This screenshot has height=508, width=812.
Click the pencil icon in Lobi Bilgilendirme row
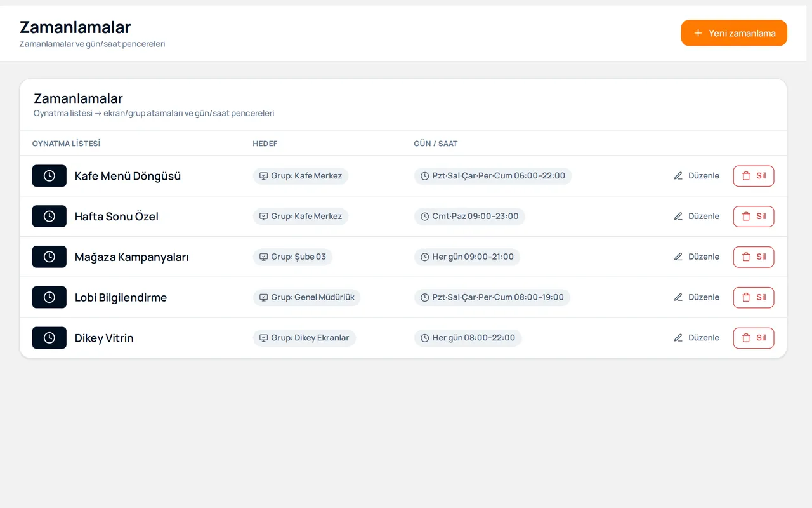tap(678, 297)
